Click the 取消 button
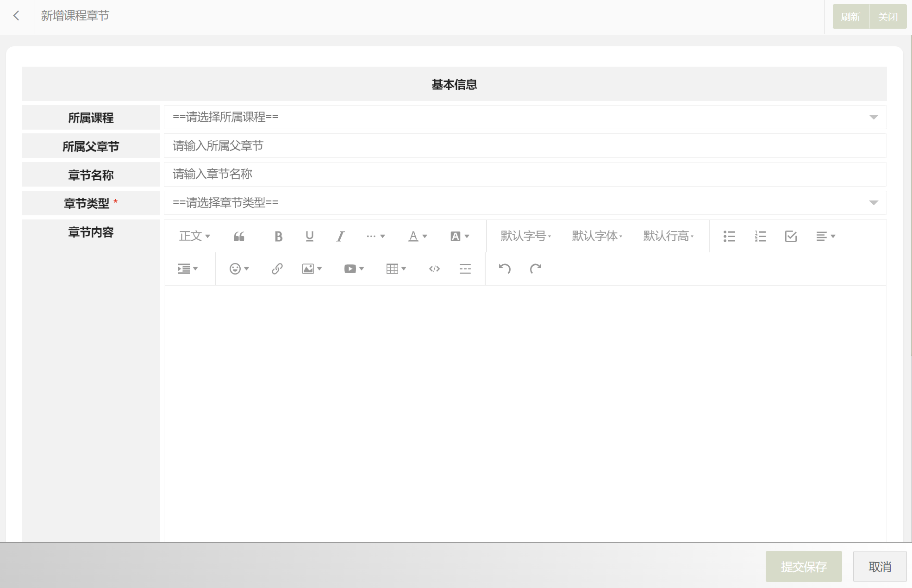The image size is (912, 588). [x=880, y=566]
